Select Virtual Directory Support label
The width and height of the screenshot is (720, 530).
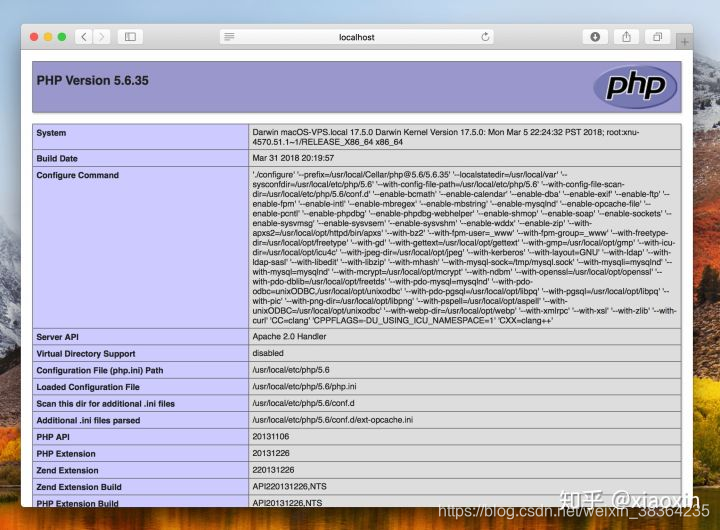(86, 354)
